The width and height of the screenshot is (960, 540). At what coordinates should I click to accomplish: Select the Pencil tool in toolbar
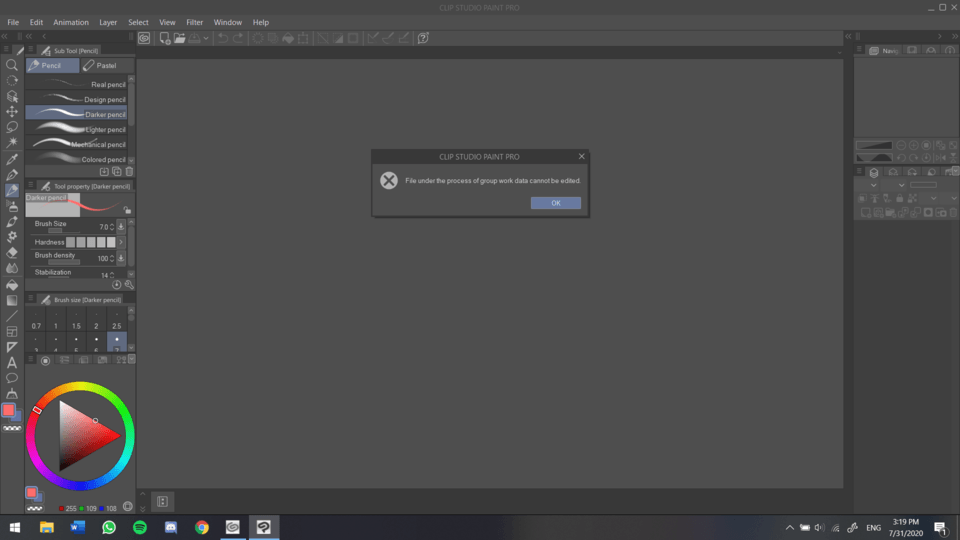[x=12, y=190]
